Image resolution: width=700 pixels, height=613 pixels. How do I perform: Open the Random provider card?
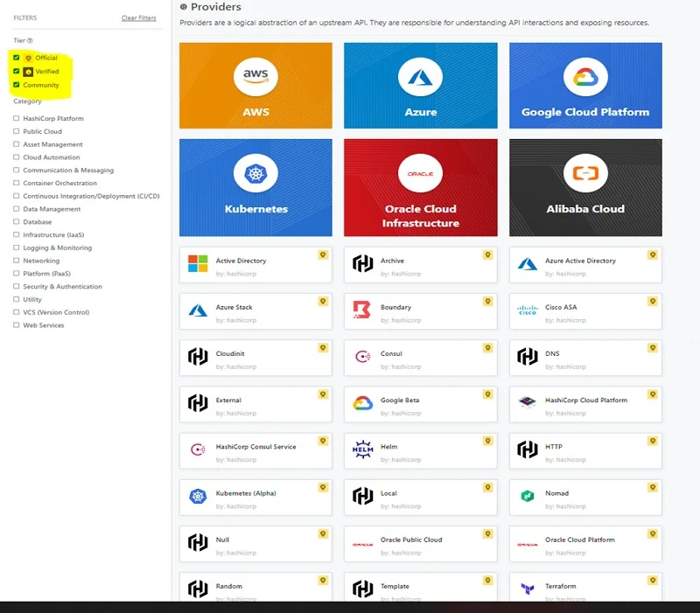click(255, 587)
